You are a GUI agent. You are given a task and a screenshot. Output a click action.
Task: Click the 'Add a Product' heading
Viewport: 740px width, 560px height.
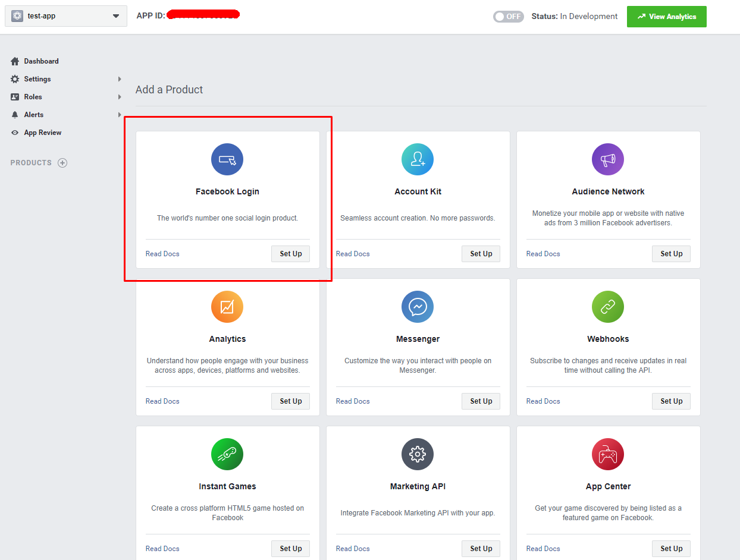click(x=170, y=90)
